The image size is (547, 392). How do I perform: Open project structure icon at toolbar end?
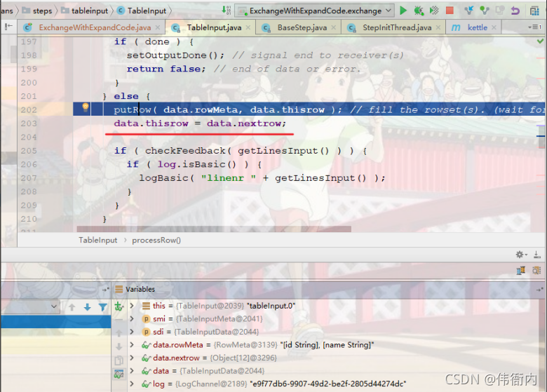(x=534, y=11)
